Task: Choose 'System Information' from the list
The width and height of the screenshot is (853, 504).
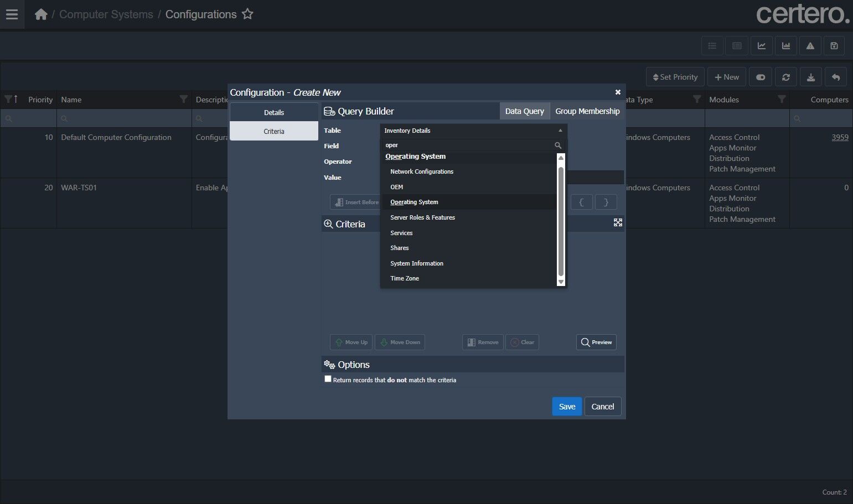Action: click(416, 263)
